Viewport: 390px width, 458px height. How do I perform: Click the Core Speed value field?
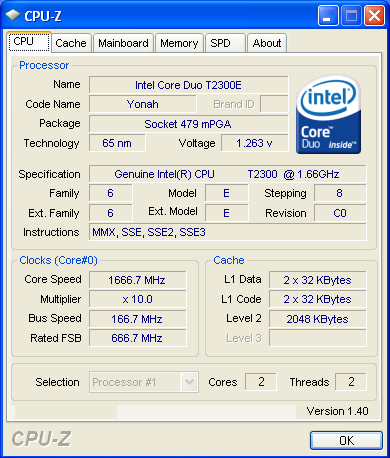pyautogui.click(x=138, y=280)
